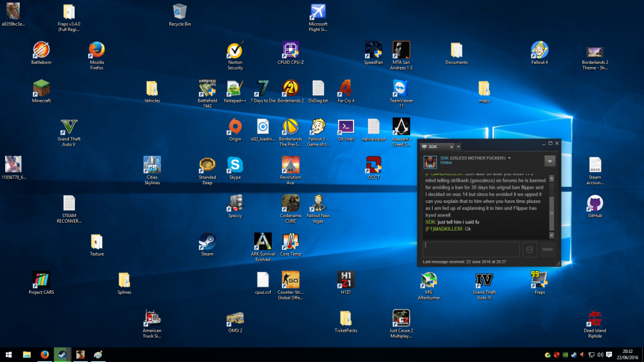Click the chat scrollbar thumb

tap(552, 214)
